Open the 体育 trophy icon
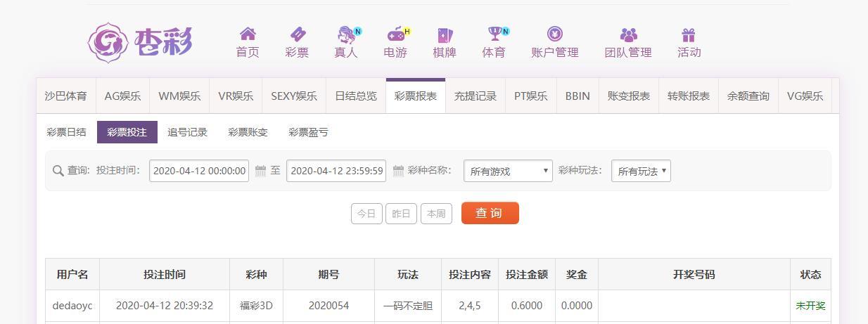The height and width of the screenshot is (324, 868). [x=494, y=34]
